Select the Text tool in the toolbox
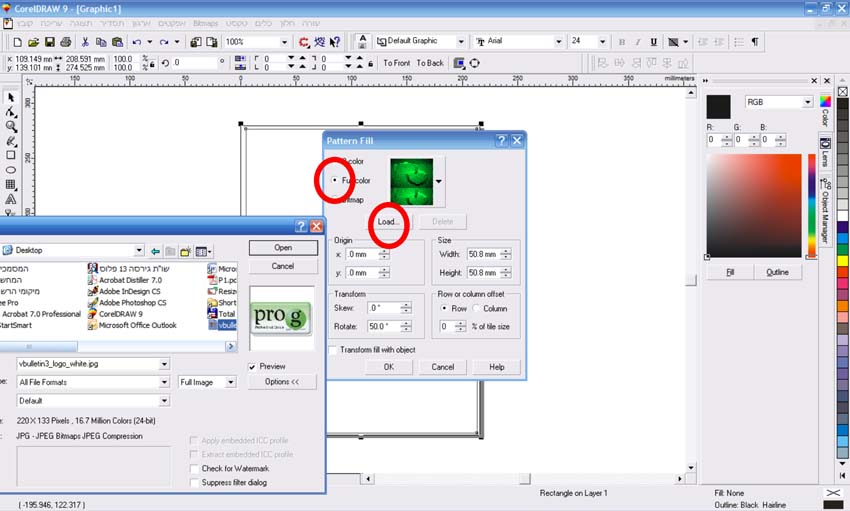 coord(11,199)
